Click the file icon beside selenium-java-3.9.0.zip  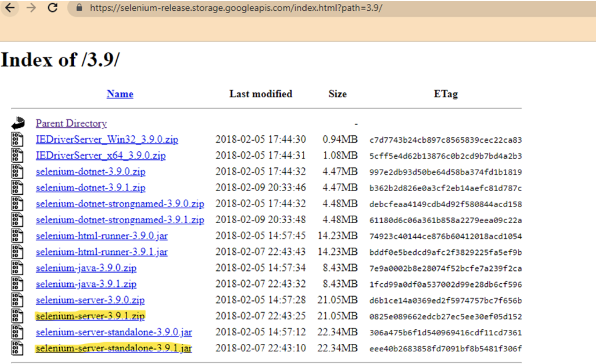tap(16, 268)
